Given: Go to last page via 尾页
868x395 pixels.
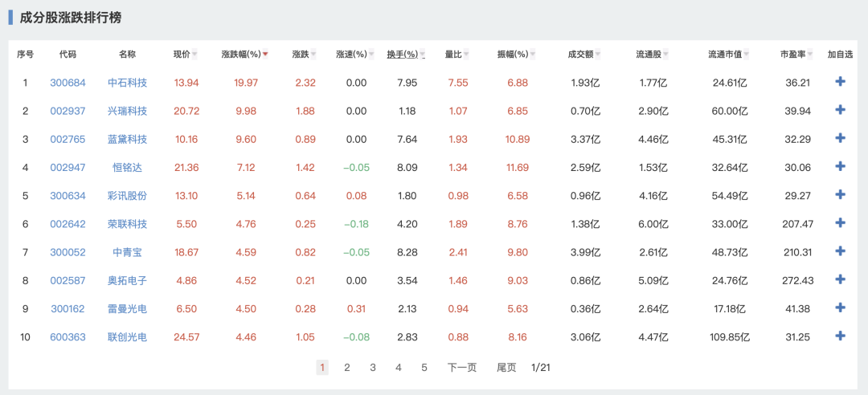Looking at the screenshot, I should 506,368.
